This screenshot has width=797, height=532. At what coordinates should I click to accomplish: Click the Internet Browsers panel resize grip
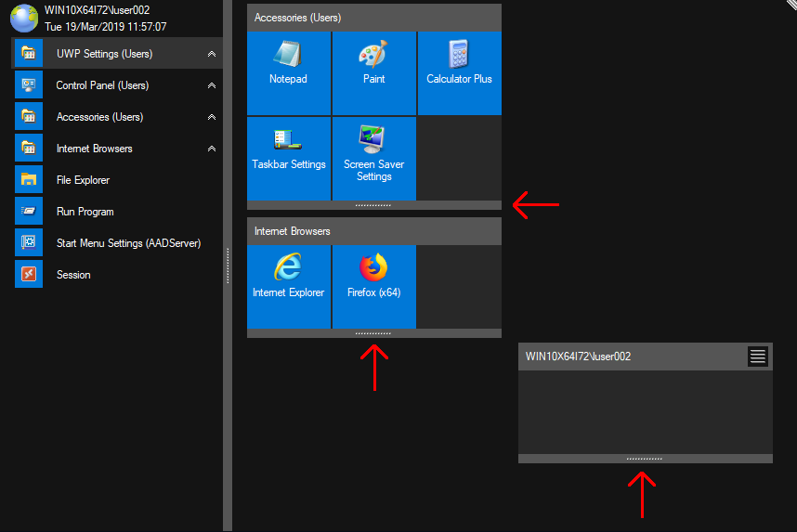click(373, 333)
